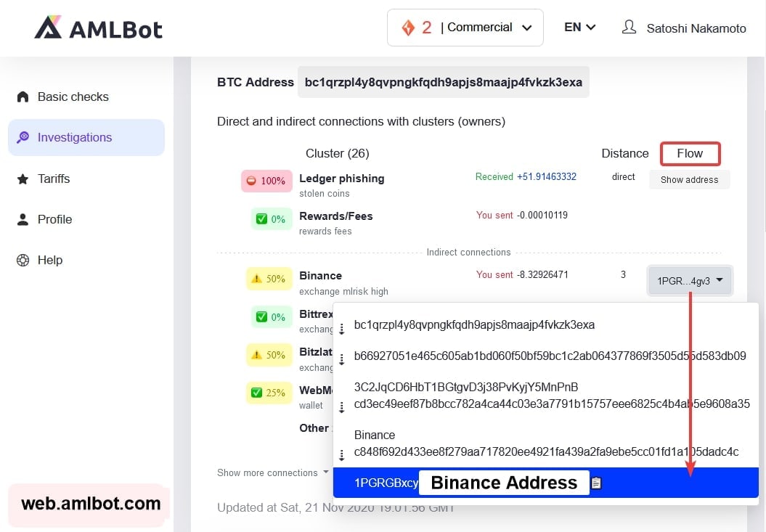Click the Investigations magnifier icon
Image resolution: width=766 pixels, height=532 pixels.
click(23, 137)
